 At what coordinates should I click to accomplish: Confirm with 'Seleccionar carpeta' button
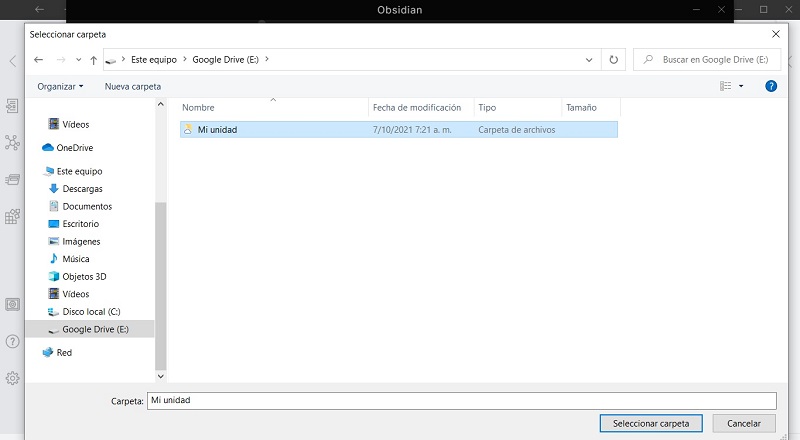point(651,423)
